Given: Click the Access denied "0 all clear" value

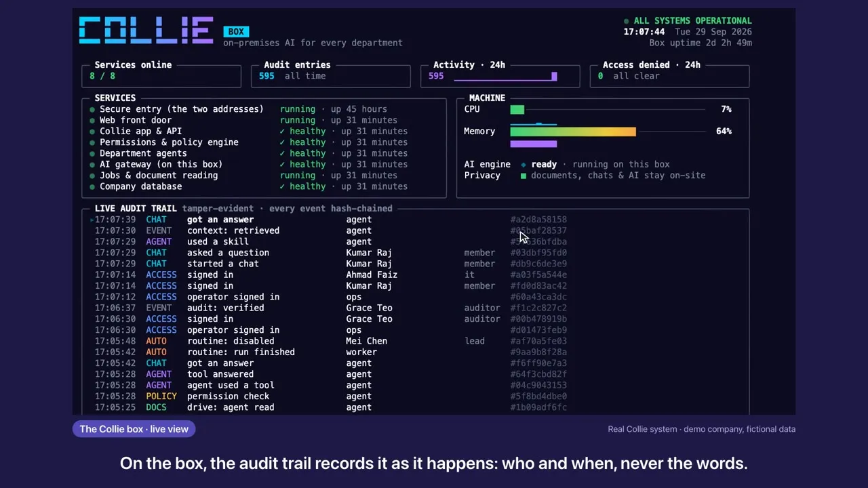Looking at the screenshot, I should [629, 76].
